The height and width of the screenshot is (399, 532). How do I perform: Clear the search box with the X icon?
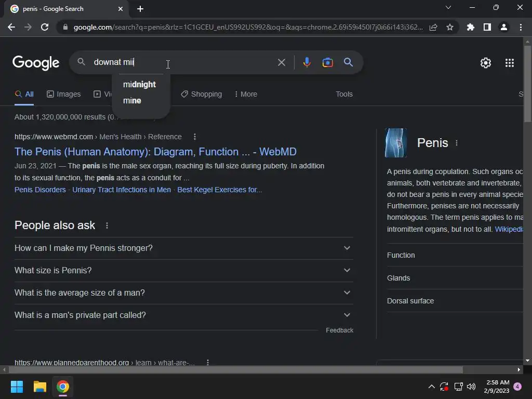click(282, 62)
